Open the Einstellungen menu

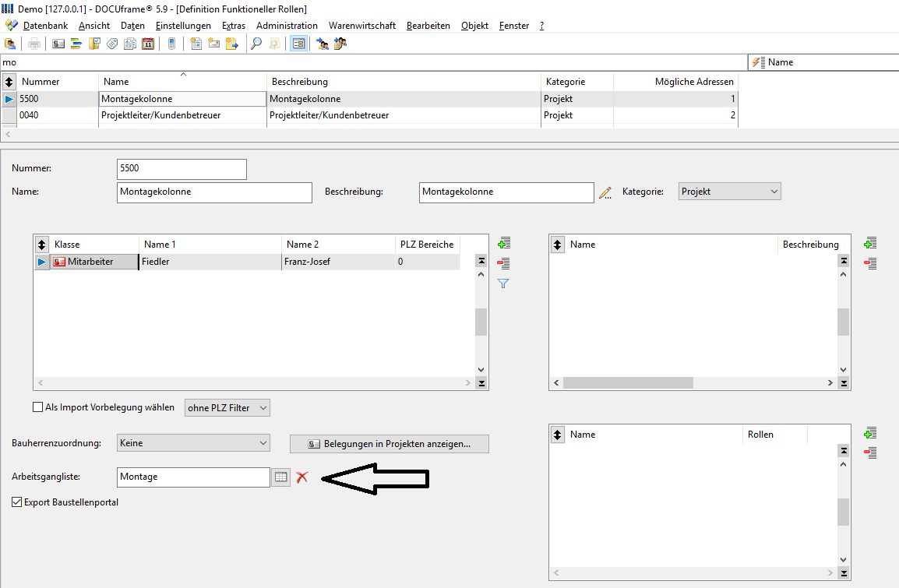(183, 26)
